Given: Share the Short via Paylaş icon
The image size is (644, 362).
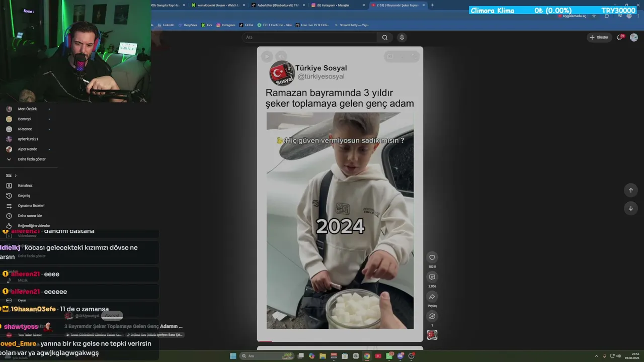Looking at the screenshot, I should pos(432,297).
